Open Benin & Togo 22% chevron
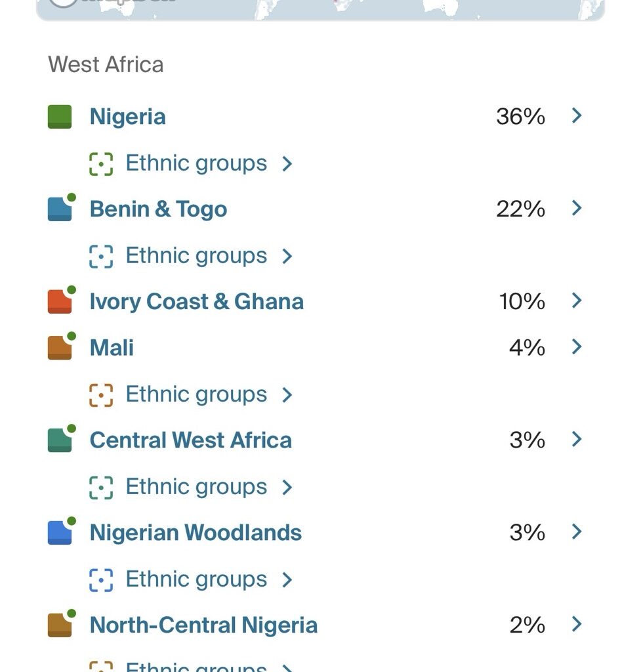This screenshot has width=641, height=672. point(577,209)
